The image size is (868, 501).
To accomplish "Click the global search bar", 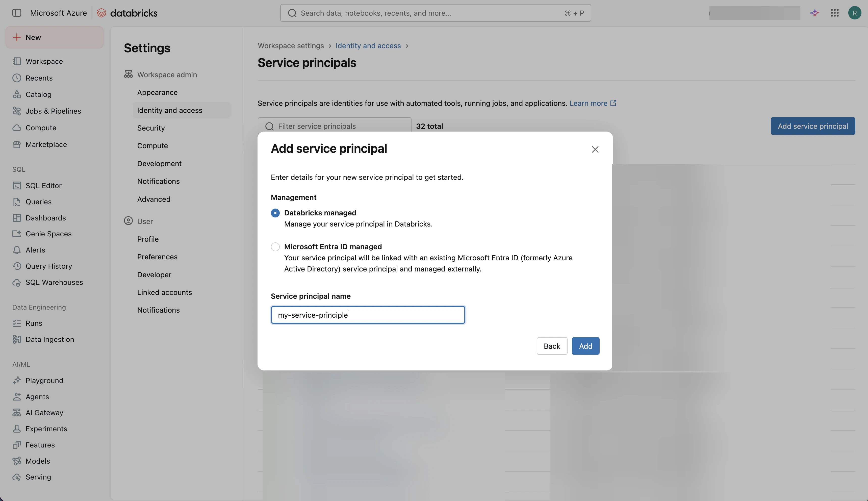I will pyautogui.click(x=435, y=13).
